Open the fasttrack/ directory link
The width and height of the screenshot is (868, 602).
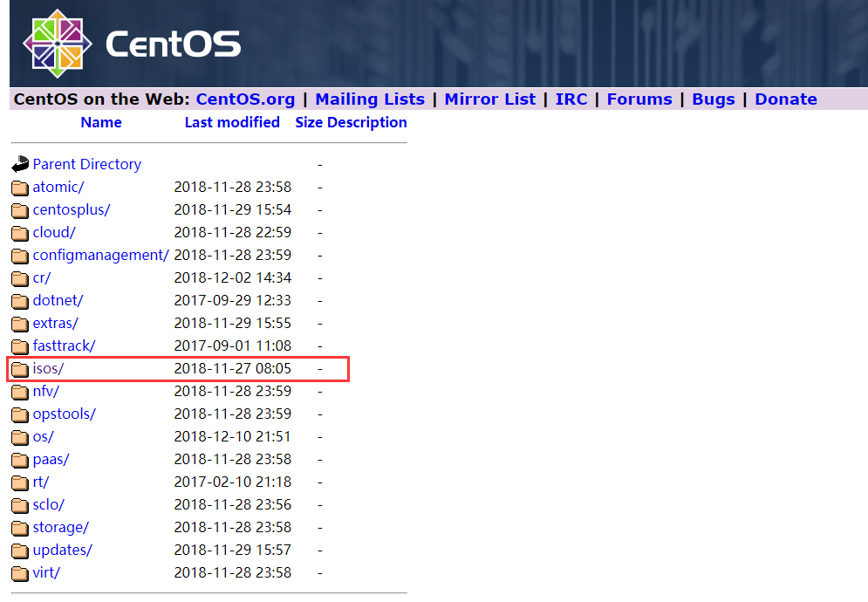(x=64, y=346)
